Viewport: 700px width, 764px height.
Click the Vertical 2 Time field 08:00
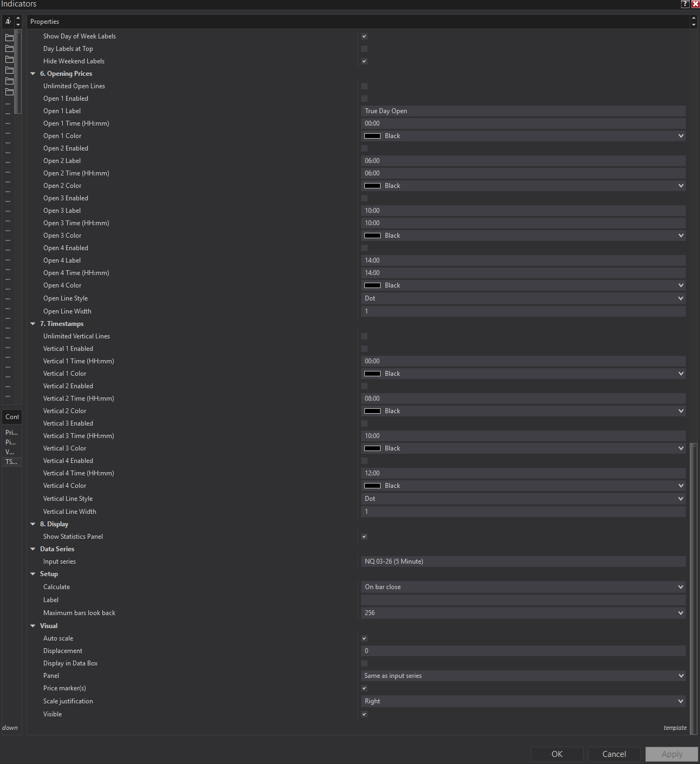pos(523,399)
